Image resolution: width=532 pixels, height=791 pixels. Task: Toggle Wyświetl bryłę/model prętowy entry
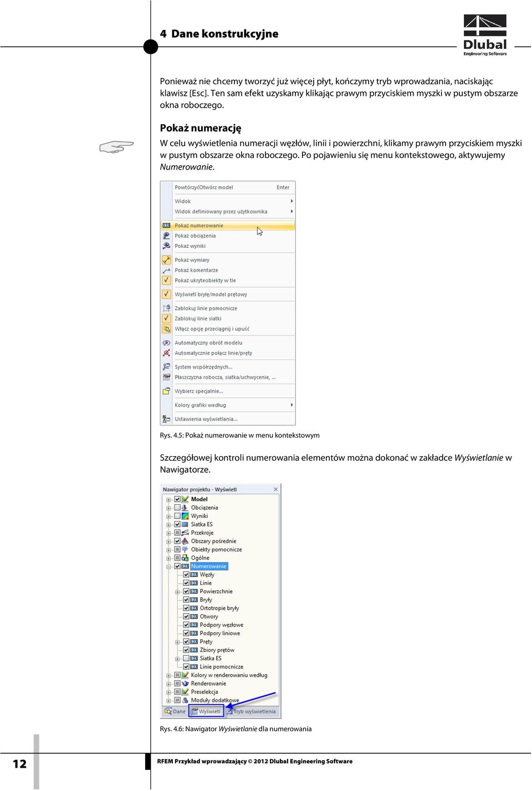[228, 294]
